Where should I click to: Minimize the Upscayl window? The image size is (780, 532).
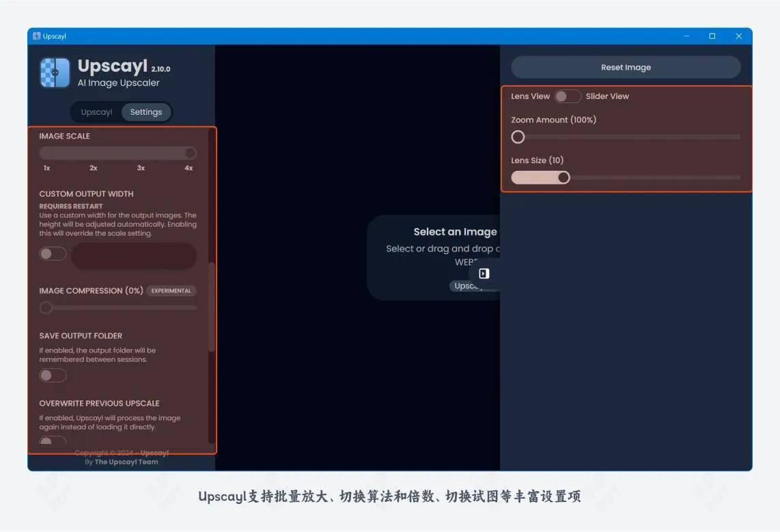click(686, 36)
